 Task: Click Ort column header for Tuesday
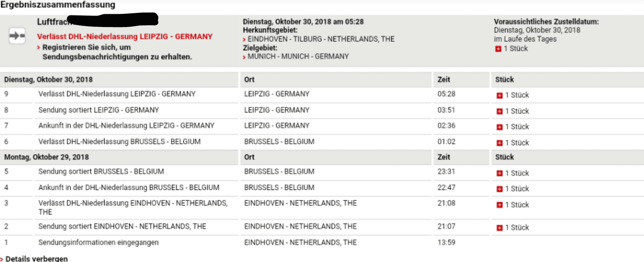249,80
